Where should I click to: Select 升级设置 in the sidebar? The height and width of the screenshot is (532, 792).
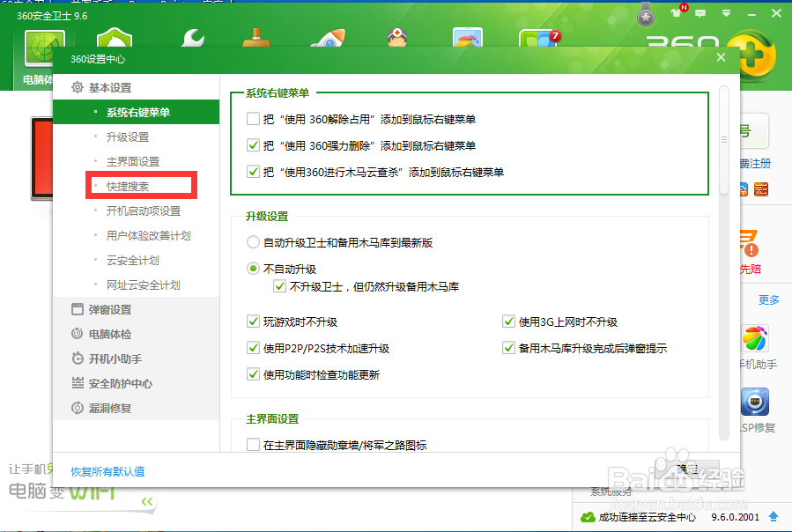tap(127, 137)
